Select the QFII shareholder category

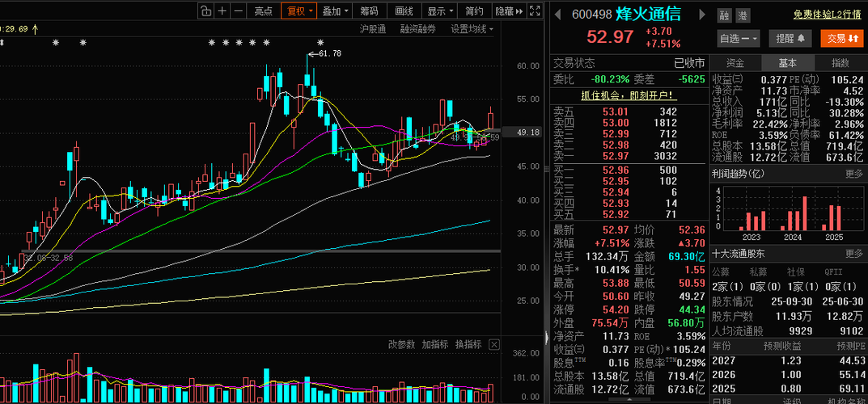click(x=833, y=271)
